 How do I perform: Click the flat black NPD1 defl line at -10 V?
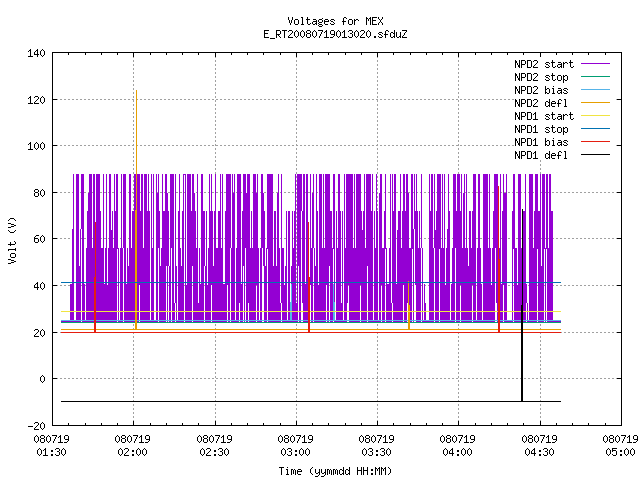311,402
